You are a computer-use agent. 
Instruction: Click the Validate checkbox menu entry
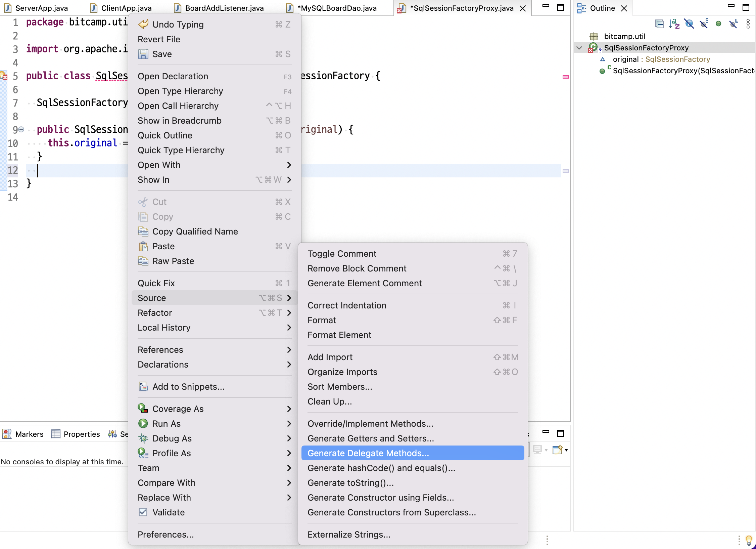pos(168,512)
